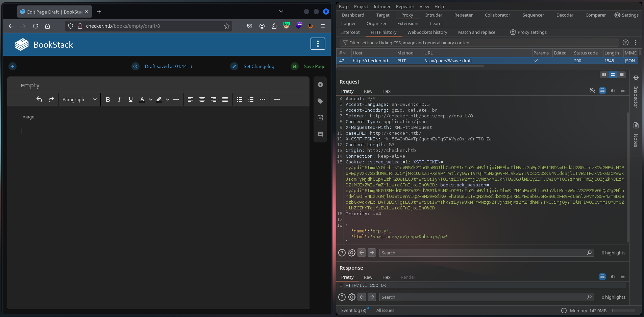Show more formatting options after highlight
This screenshot has width=644, height=317.
pos(176,99)
